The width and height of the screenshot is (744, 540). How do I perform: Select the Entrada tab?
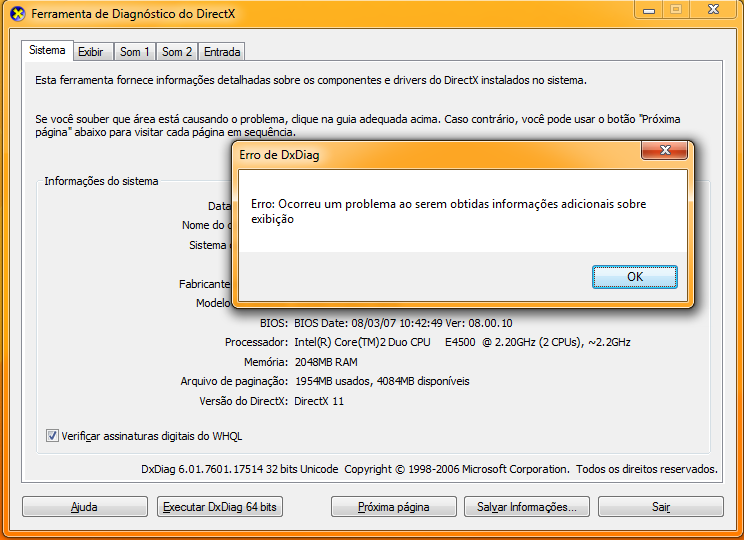[222, 52]
